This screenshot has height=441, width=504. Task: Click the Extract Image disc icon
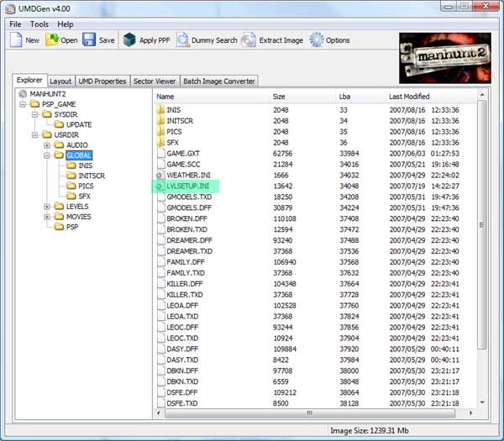pos(249,39)
